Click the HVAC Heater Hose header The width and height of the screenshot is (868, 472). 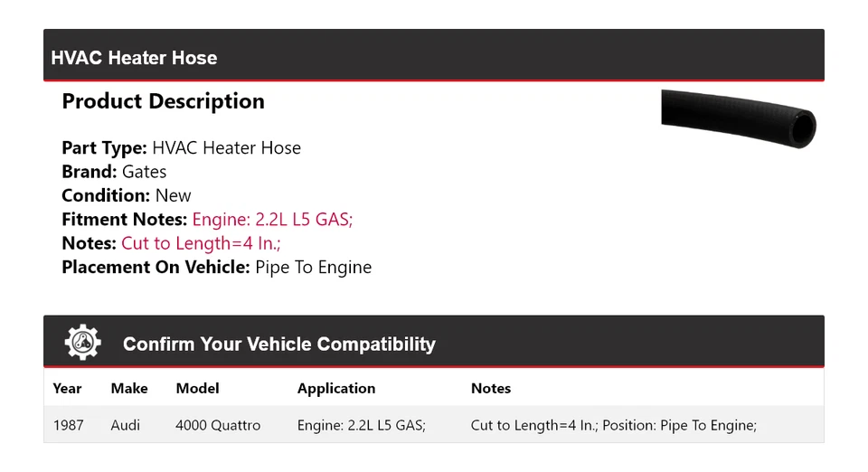tap(134, 58)
